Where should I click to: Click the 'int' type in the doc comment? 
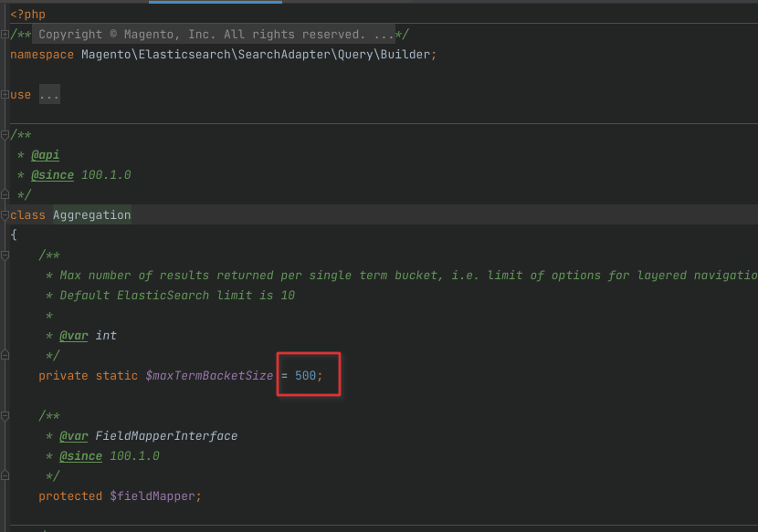106,335
